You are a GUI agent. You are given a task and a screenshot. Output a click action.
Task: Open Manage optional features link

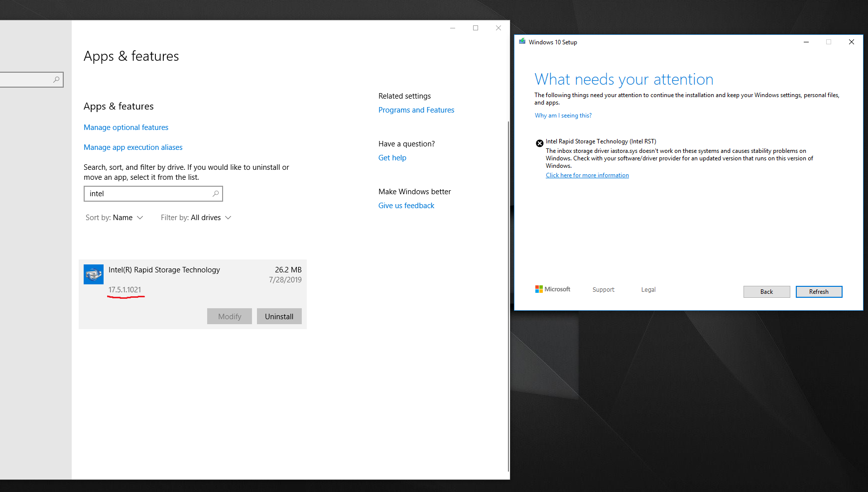[126, 127]
